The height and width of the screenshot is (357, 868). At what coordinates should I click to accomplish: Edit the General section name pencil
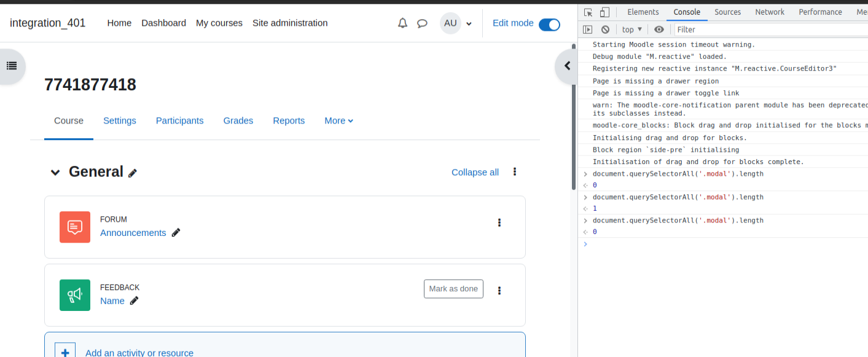click(133, 173)
